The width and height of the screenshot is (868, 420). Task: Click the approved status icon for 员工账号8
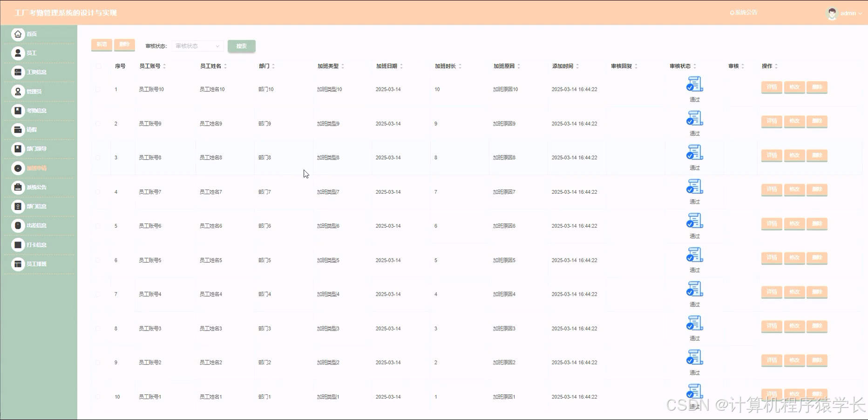694,152
